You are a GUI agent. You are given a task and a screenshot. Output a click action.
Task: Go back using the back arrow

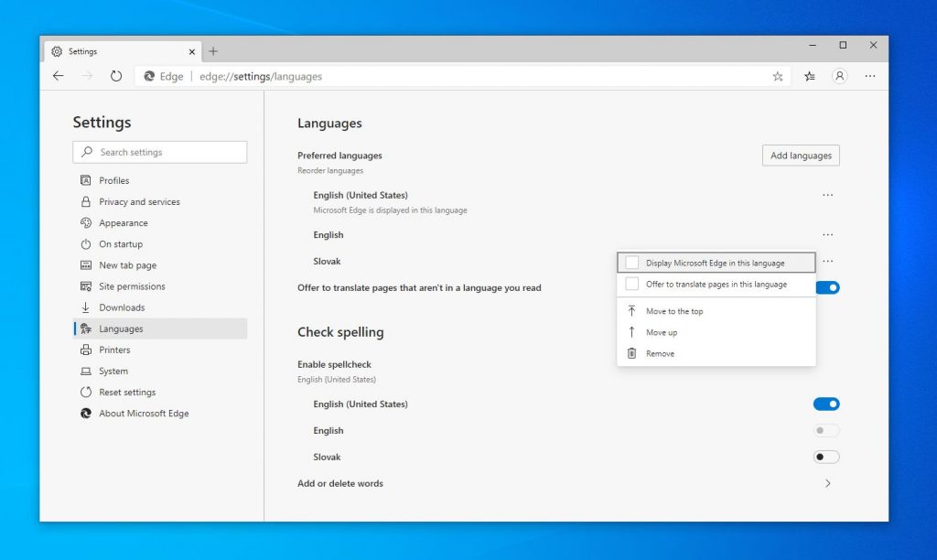[x=58, y=76]
